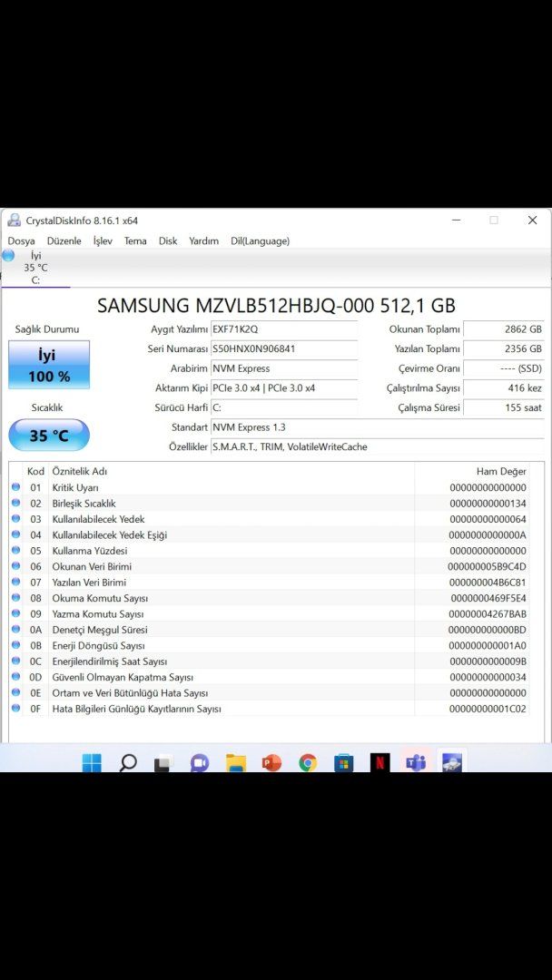Click the Ham Değer column header
552x980 pixels.
tap(472, 471)
